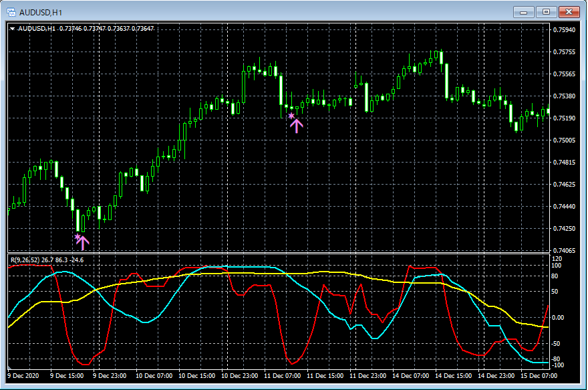Minimize the AUDUSD,H1 chart window
The width and height of the screenshot is (588, 390).
[x=524, y=11]
